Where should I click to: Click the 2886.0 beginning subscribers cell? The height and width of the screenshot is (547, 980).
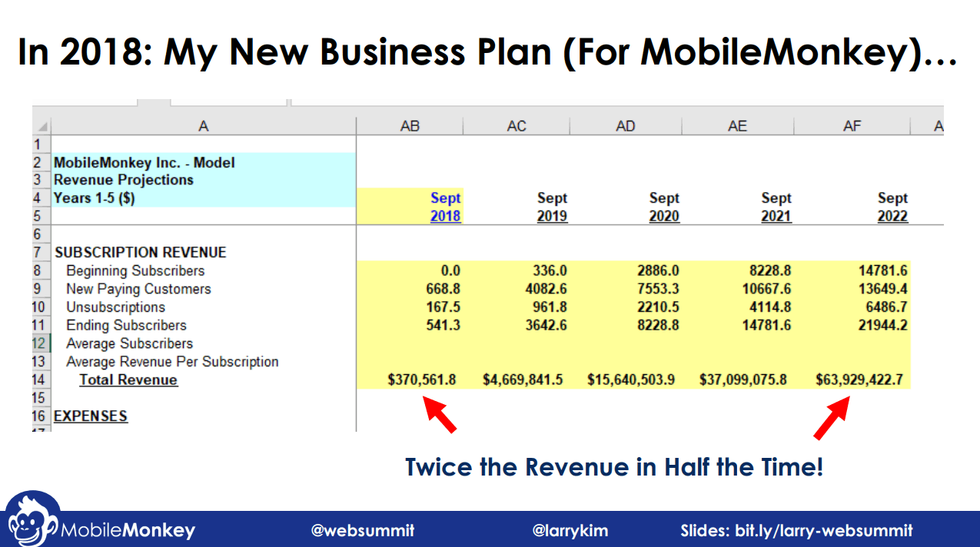[x=626, y=270]
